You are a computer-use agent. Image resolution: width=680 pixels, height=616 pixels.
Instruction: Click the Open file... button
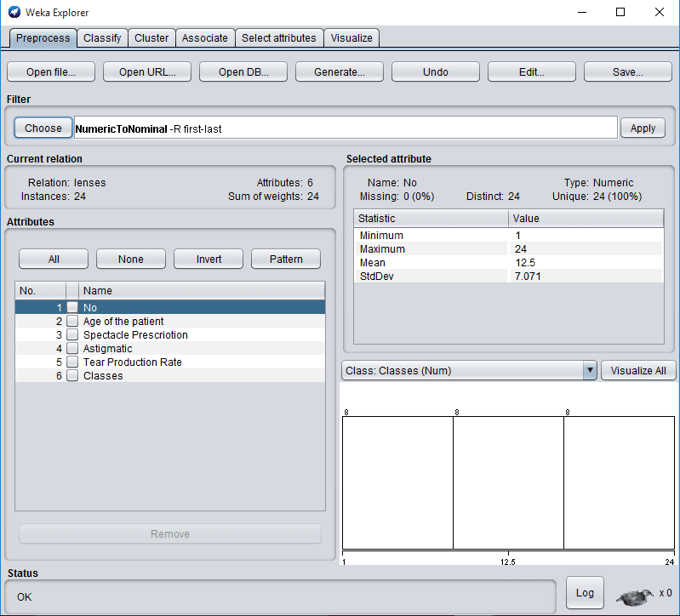[x=51, y=72]
